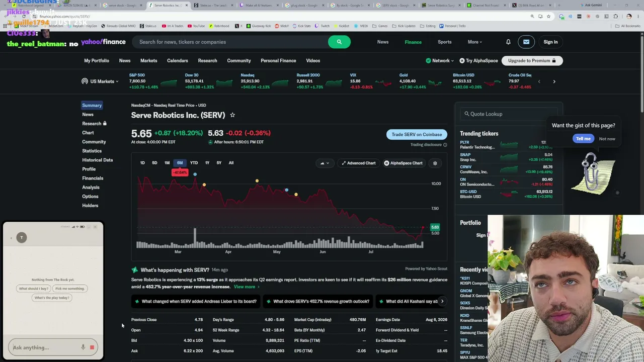Open the notifications bell
The height and width of the screenshot is (362, 644).
coord(508,42)
